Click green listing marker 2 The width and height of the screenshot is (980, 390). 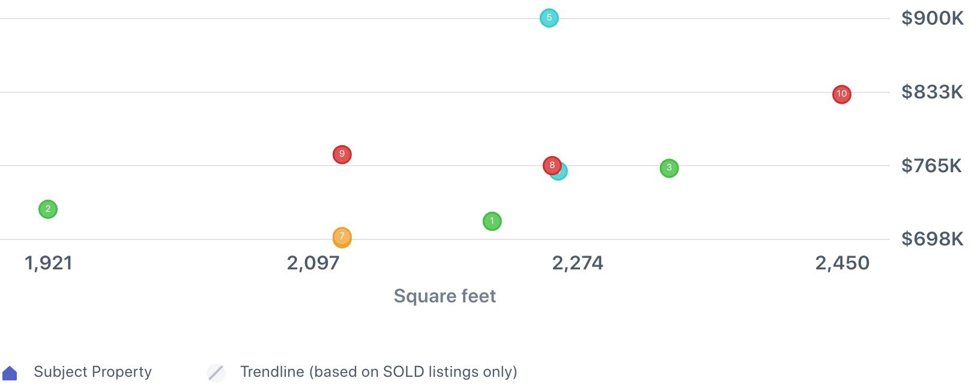(48, 209)
